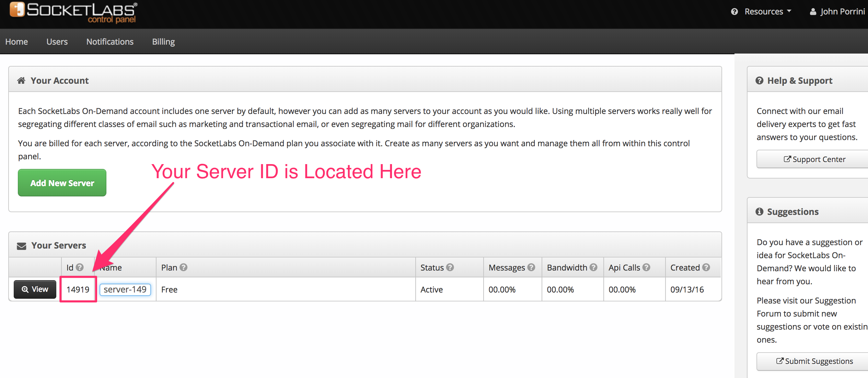
Task: Go to the Home menu item
Action: pyautogui.click(x=16, y=42)
